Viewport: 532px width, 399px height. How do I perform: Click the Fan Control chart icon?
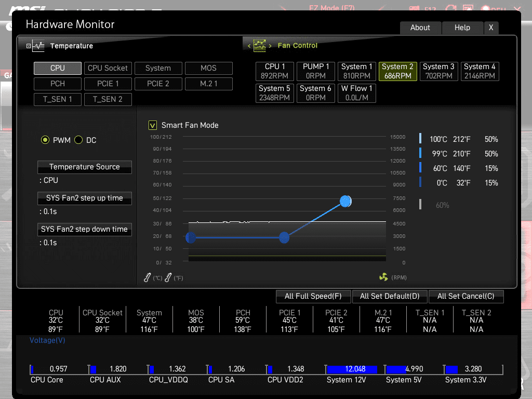260,46
